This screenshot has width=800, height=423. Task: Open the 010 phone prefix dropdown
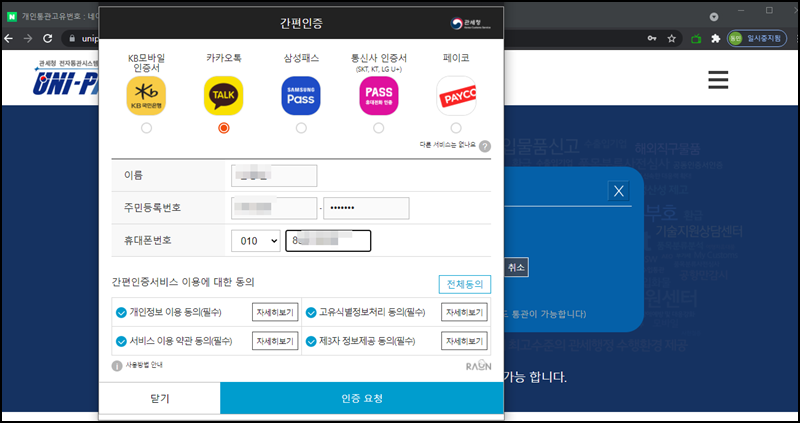click(x=256, y=241)
